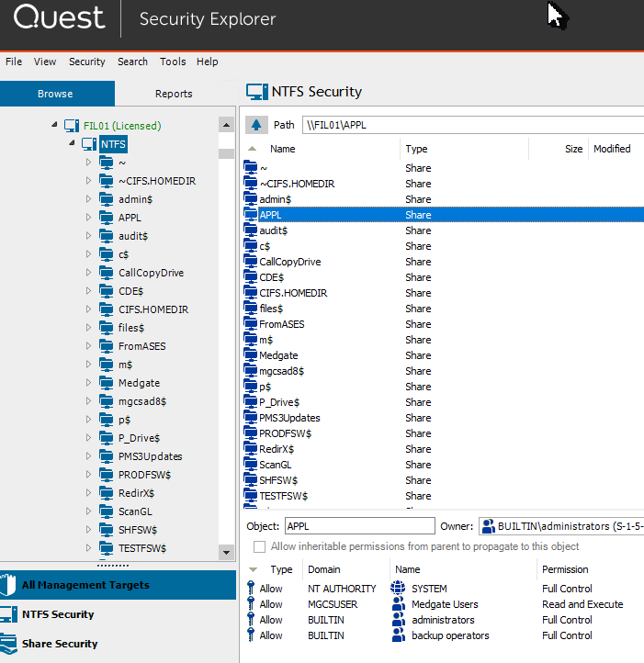Click the SYSTEM globe icon in permissions list
644x663 pixels.
(398, 588)
